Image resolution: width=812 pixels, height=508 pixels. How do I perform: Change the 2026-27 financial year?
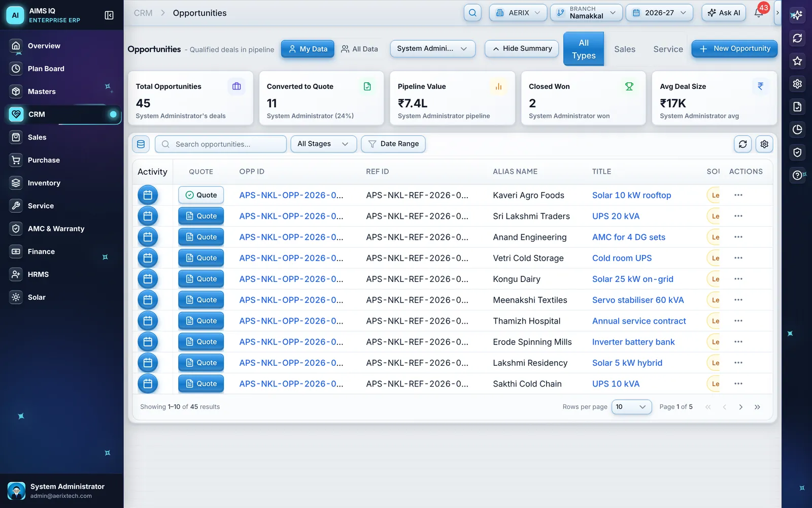tap(659, 13)
